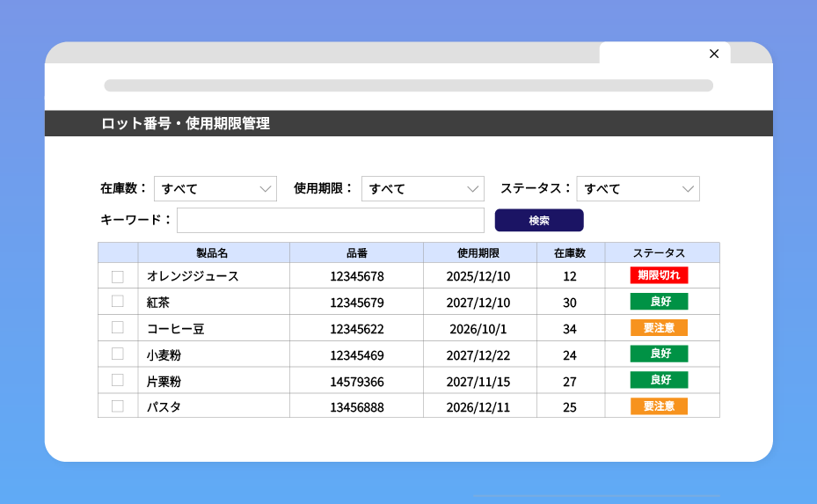This screenshot has height=504, width=817.
Task: Expand the 使用期限 filter dropdown
Action: tap(423, 189)
